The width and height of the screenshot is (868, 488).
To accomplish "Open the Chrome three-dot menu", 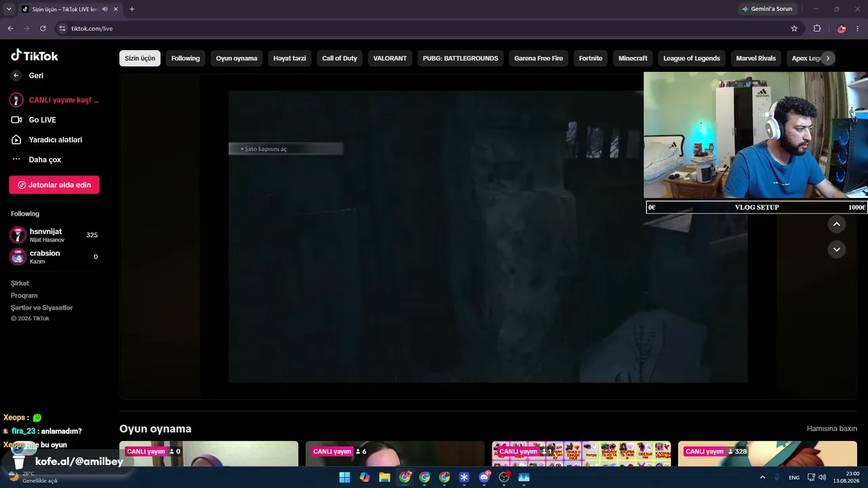I will pyautogui.click(x=859, y=28).
